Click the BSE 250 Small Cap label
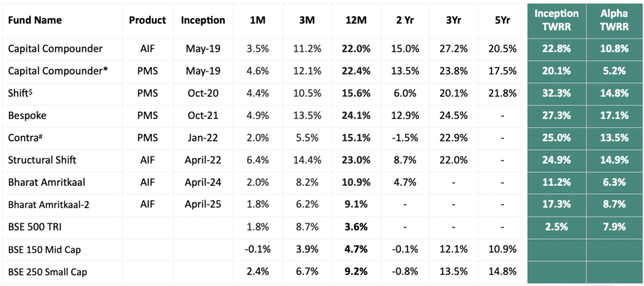 point(48,272)
